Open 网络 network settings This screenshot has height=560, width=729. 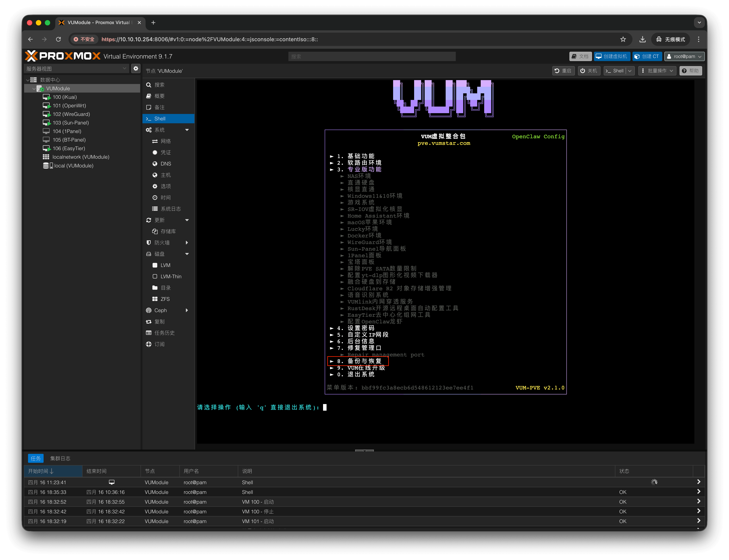(168, 141)
